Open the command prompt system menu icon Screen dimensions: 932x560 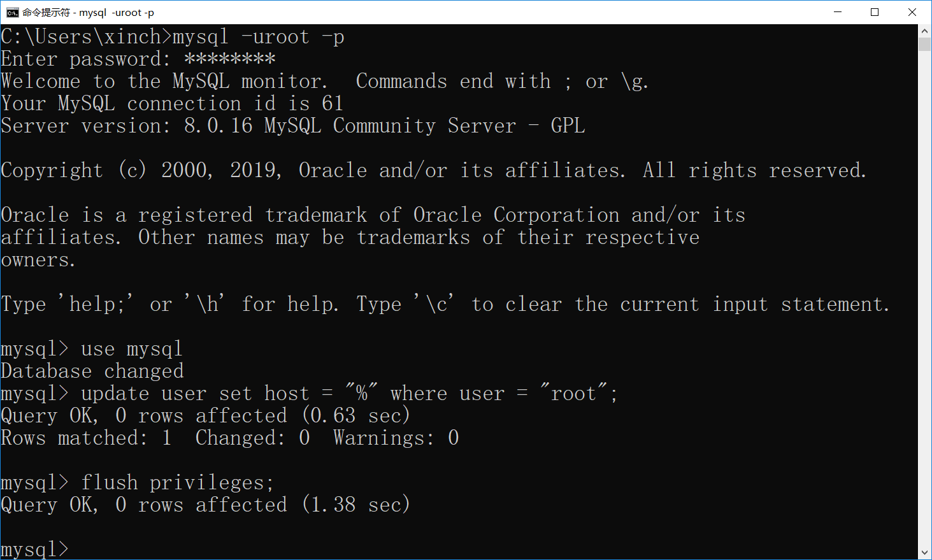click(x=12, y=12)
